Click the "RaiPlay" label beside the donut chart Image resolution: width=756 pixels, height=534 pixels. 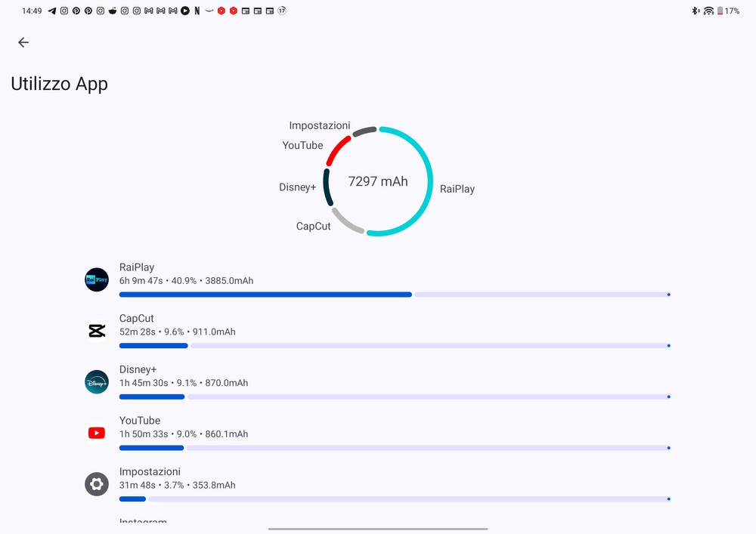click(457, 189)
